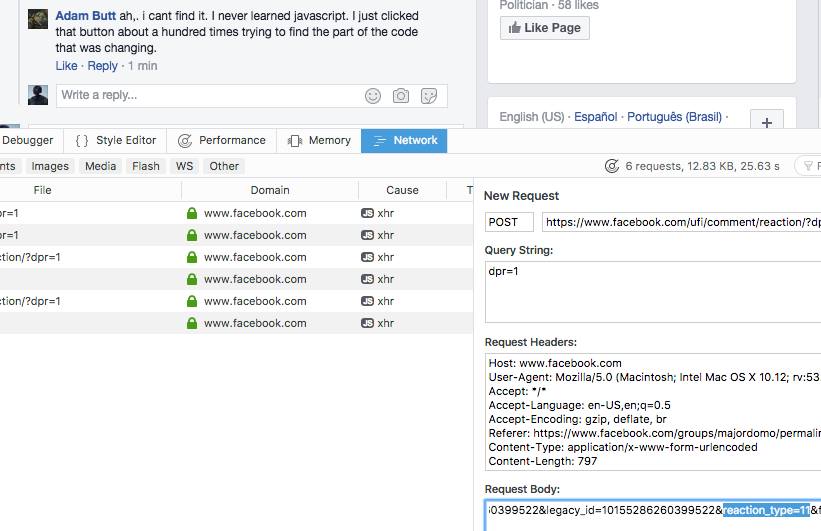Switch language to Español
The width and height of the screenshot is (821, 531).
pyautogui.click(x=595, y=117)
